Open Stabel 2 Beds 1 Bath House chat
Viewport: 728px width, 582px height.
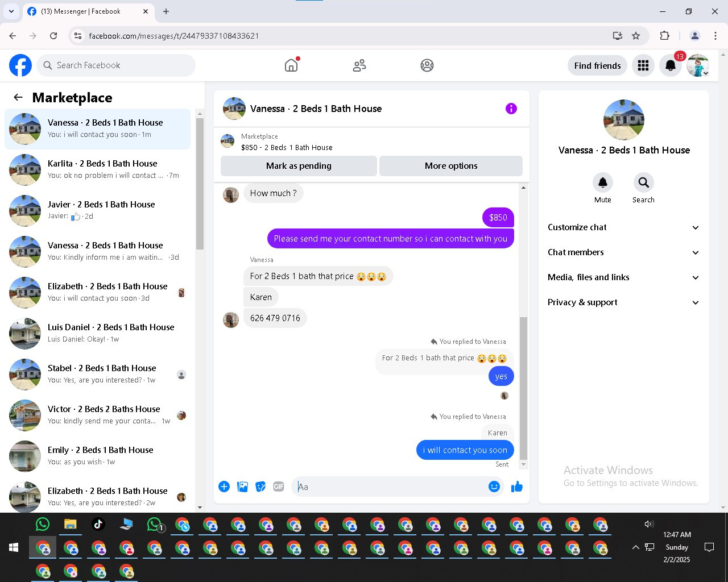click(97, 375)
